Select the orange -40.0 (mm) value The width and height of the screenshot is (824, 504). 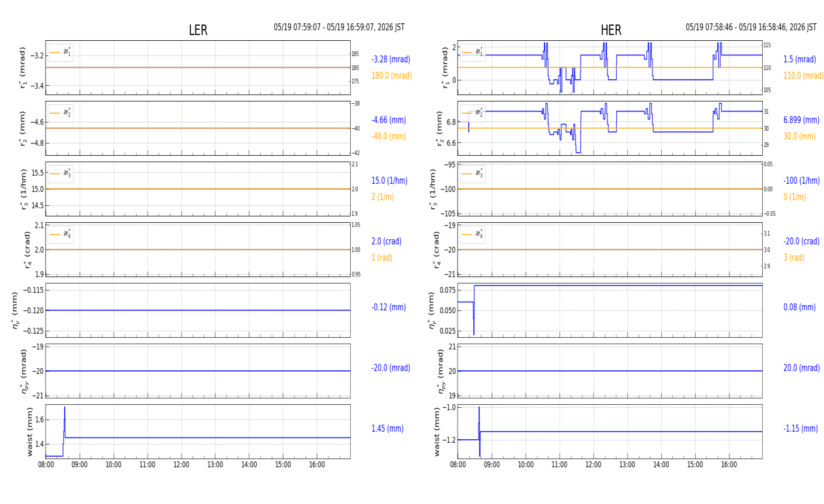click(389, 136)
